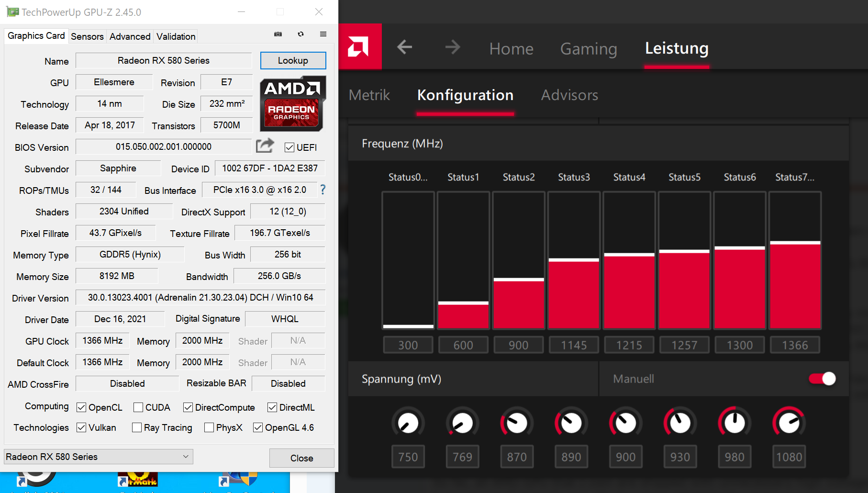Click the Close button in GPU-Z
Screen dimensions: 868x493
pyautogui.click(x=301, y=458)
